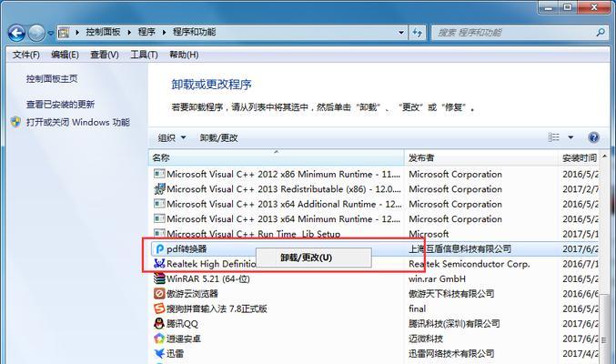The width and height of the screenshot is (616, 364).
Task: Sort by the 发布者 column header
Action: [x=480, y=157]
